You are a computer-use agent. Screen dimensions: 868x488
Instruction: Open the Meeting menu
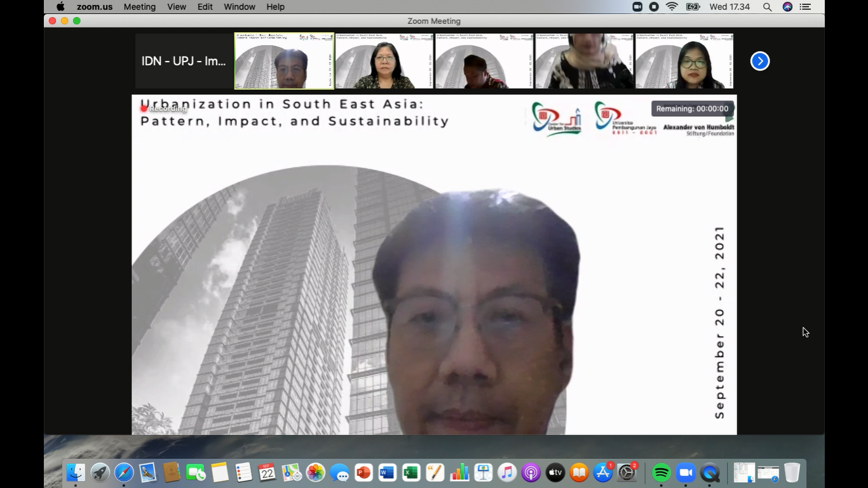pyautogui.click(x=140, y=6)
